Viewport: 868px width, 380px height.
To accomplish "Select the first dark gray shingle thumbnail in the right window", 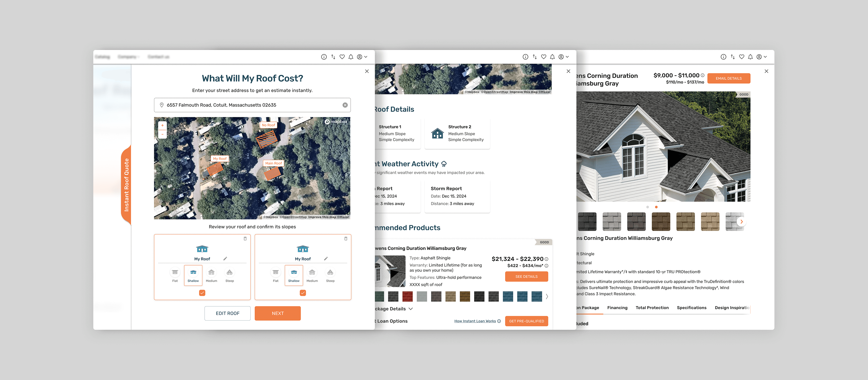I will [x=587, y=221].
